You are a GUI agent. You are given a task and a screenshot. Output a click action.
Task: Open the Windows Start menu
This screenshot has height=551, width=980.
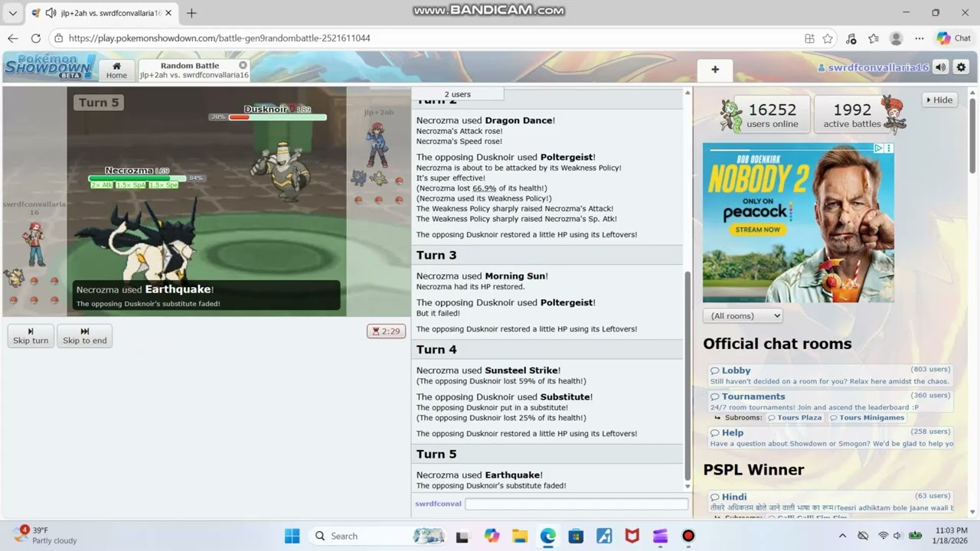point(292,536)
